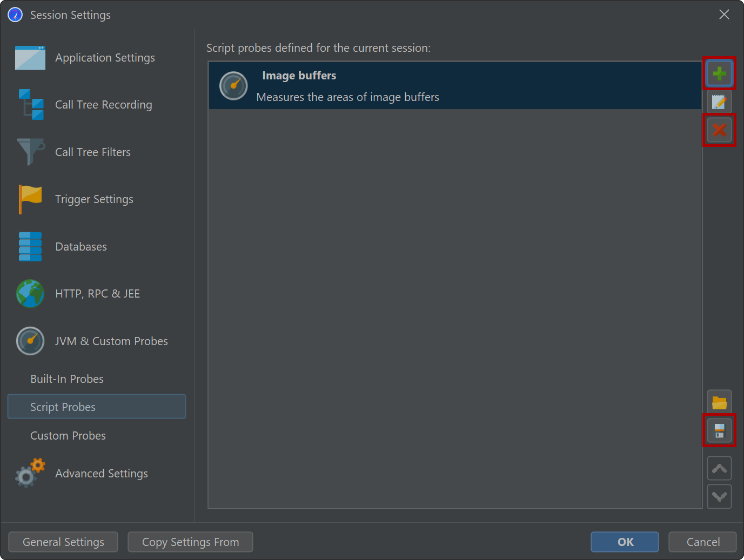This screenshot has width=744, height=560.
Task: Click the JProfiler icon in title bar
Action: (15, 15)
